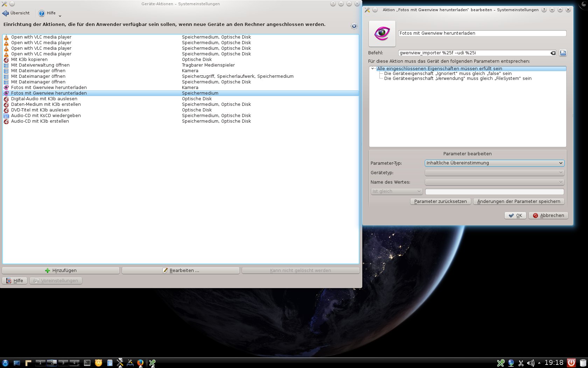Open the Parameter-Typ dropdown

(494, 163)
